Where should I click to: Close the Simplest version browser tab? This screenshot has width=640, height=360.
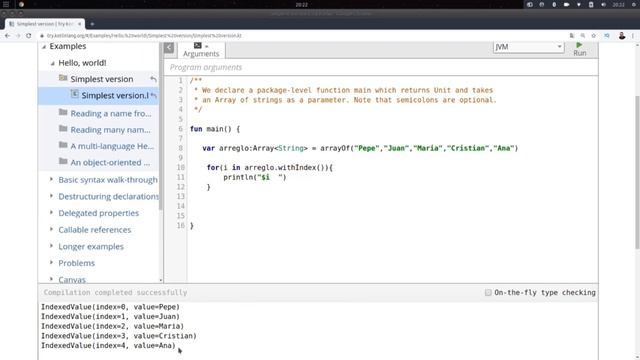click(x=79, y=24)
